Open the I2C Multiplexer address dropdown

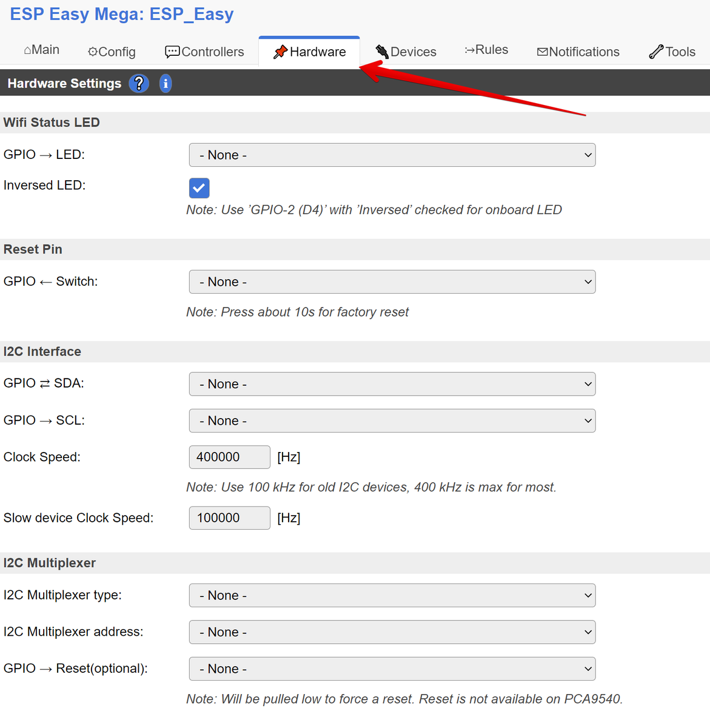[392, 632]
